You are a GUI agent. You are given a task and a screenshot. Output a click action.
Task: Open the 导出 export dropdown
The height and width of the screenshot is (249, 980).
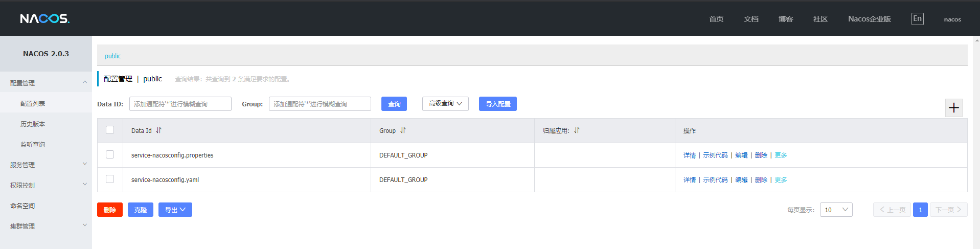[x=175, y=210]
